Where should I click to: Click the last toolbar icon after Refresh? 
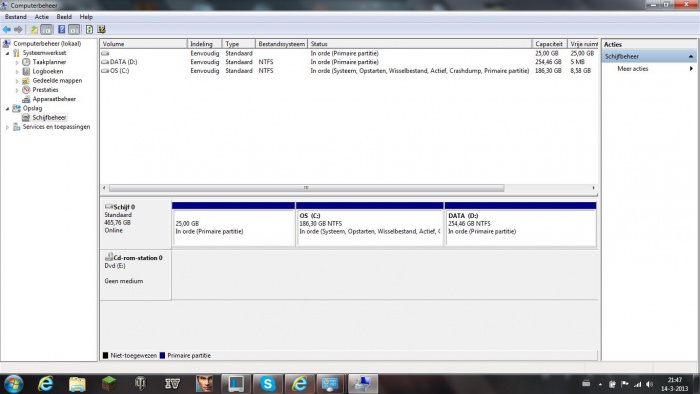click(102, 29)
